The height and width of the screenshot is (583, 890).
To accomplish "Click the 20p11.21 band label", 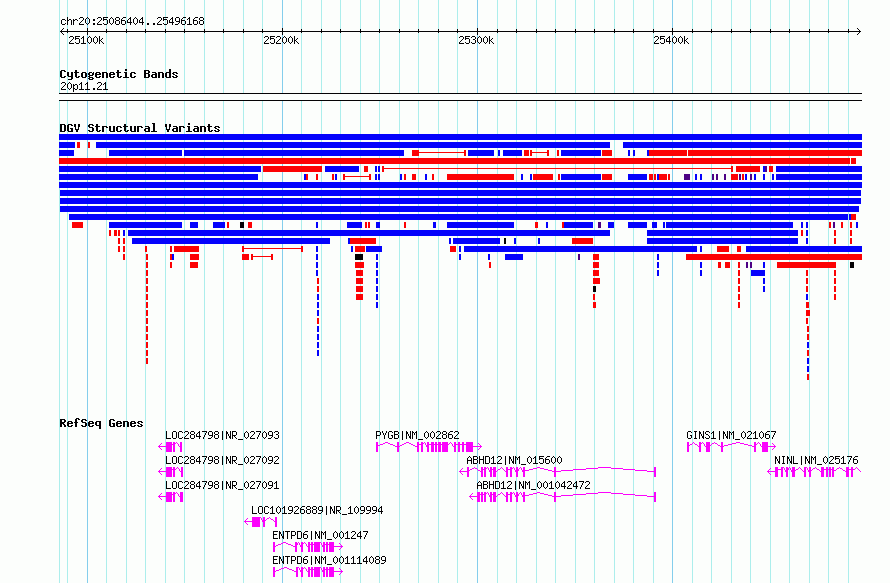I will [x=84, y=86].
